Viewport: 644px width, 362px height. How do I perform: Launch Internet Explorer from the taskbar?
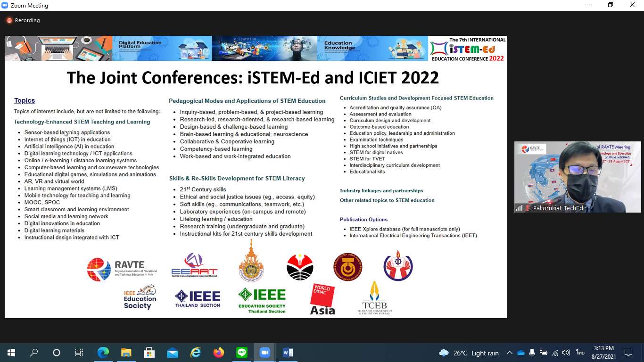[195, 353]
